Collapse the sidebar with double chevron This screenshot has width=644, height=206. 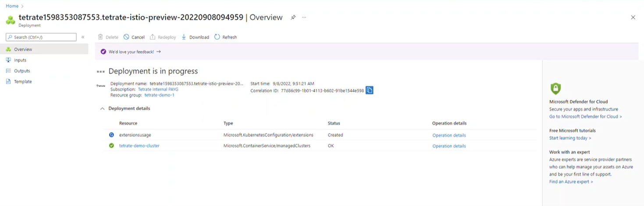83,37
